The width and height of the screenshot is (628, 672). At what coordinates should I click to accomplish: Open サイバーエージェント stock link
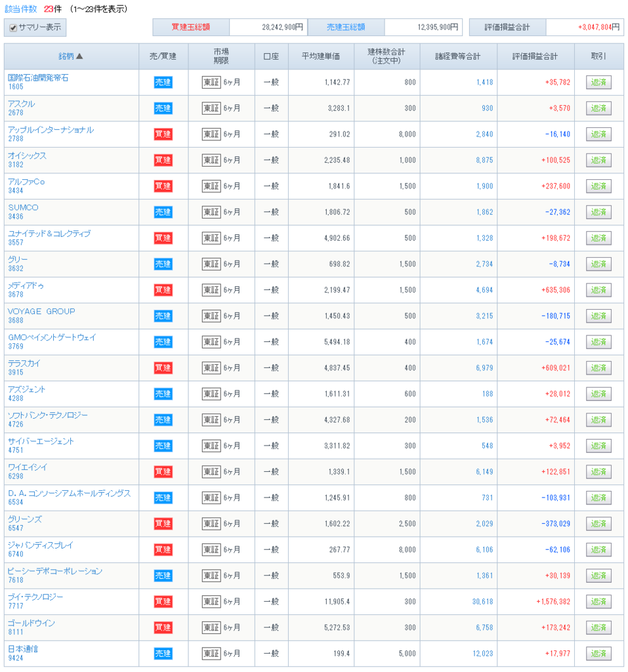coord(41,441)
